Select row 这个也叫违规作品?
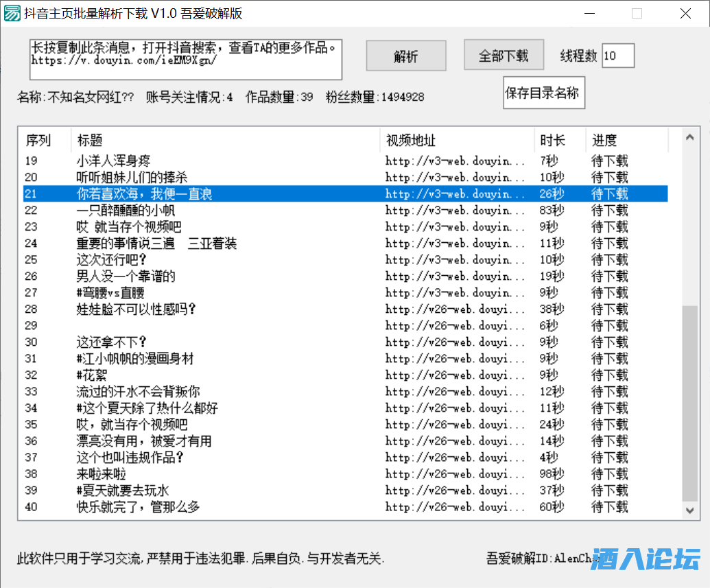Screen dimensions: 710x588 (346, 458)
